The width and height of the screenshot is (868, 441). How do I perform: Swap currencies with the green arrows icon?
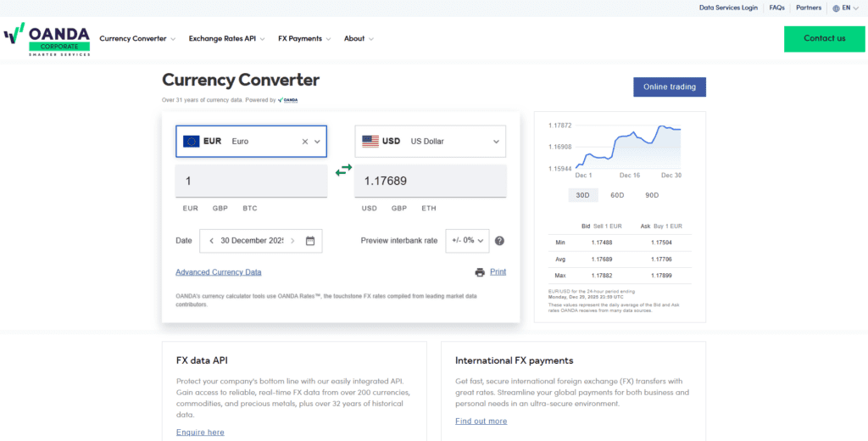(343, 170)
